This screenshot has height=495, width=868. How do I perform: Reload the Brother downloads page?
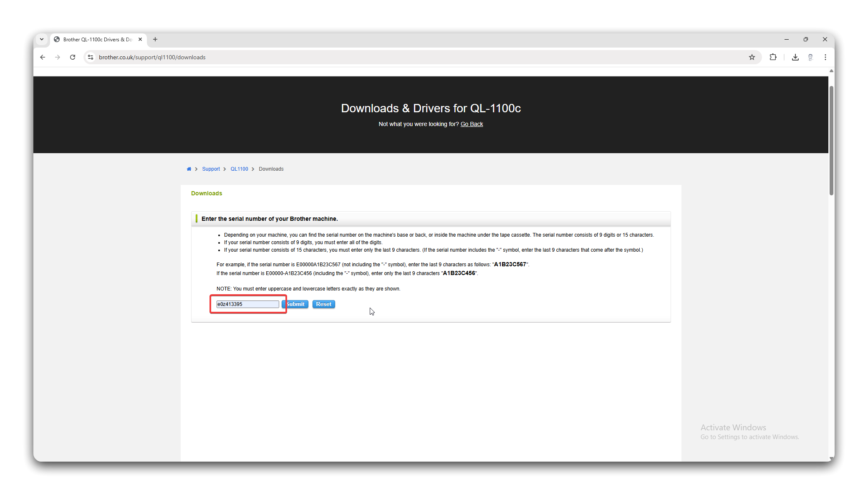click(x=73, y=57)
